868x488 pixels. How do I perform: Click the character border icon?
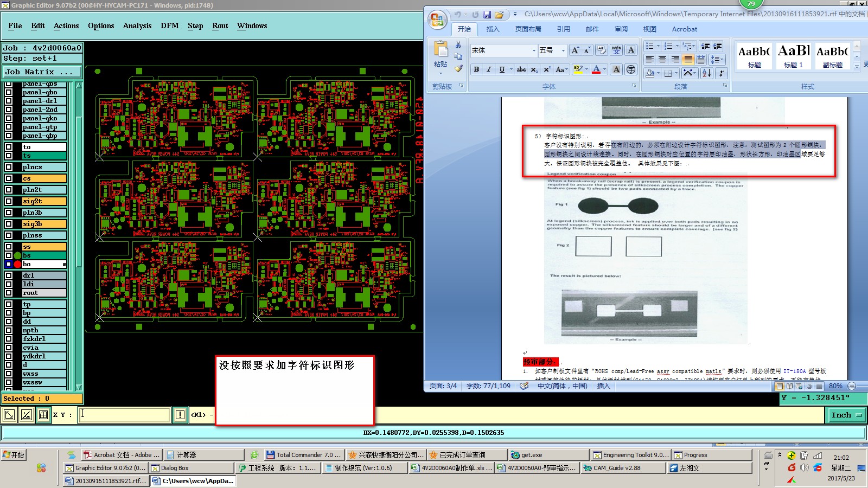coord(631,50)
